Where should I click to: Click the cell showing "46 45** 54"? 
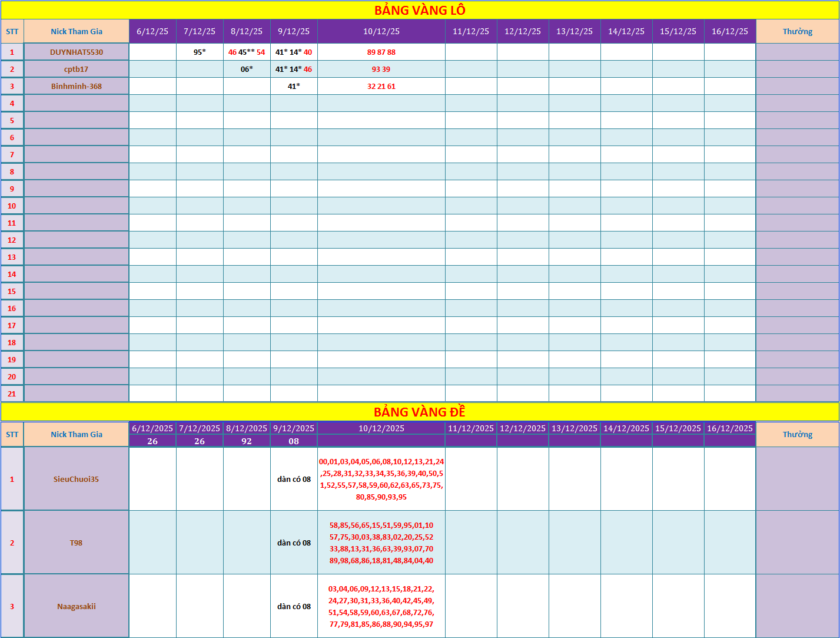point(247,52)
